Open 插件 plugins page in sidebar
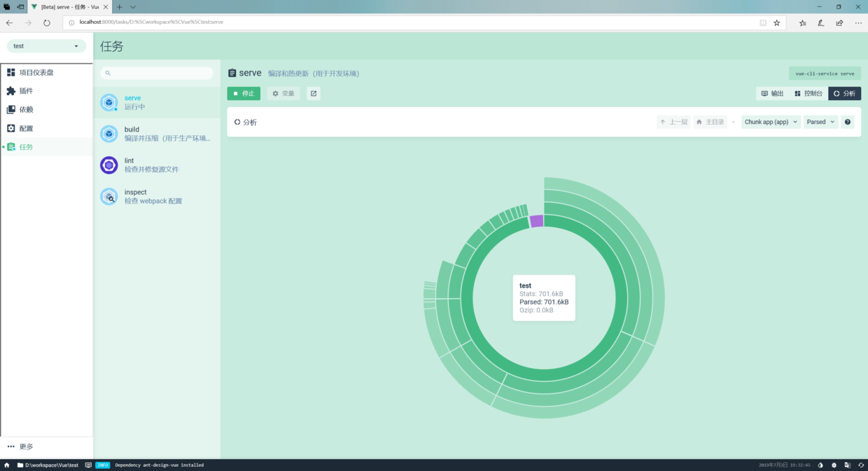Screen dimensions: 868x471 [x=46, y=91]
